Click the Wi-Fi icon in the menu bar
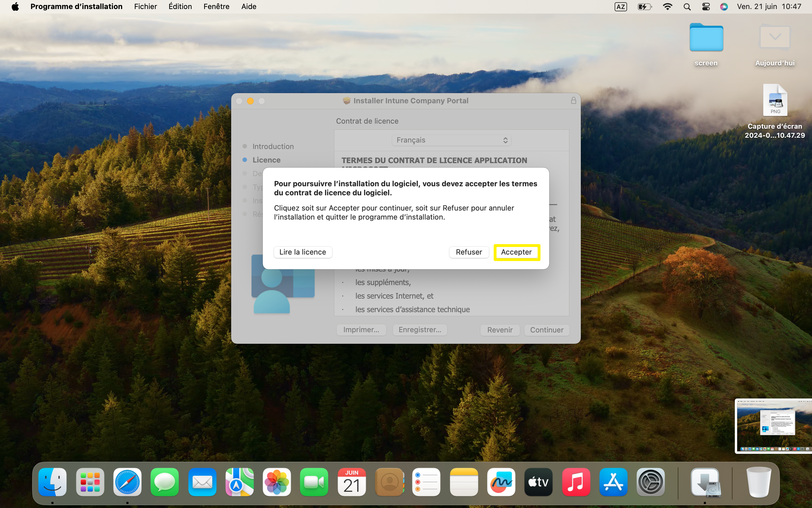The image size is (812, 508). 667,7
